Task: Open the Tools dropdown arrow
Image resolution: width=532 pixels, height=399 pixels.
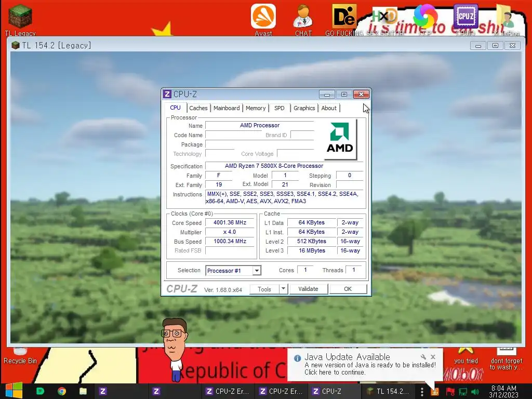Action: 283,289
